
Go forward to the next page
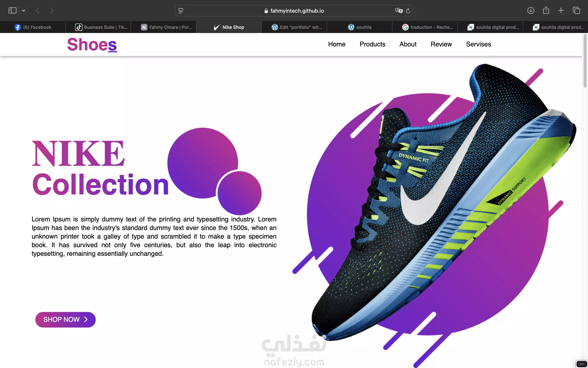tap(52, 10)
